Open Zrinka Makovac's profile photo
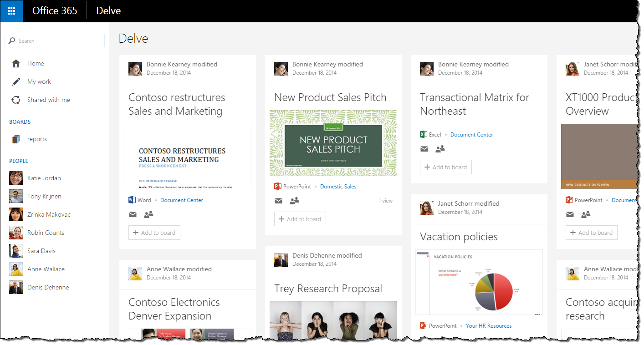644x345 pixels. pyautogui.click(x=16, y=214)
